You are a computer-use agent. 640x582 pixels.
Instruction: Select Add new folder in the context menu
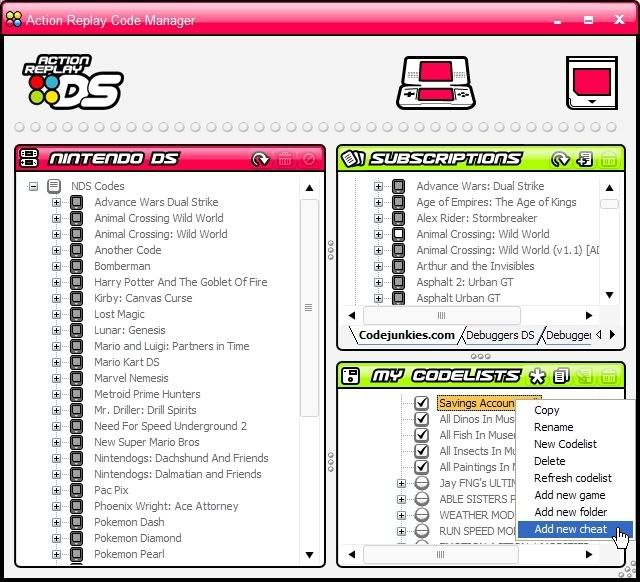575,512
